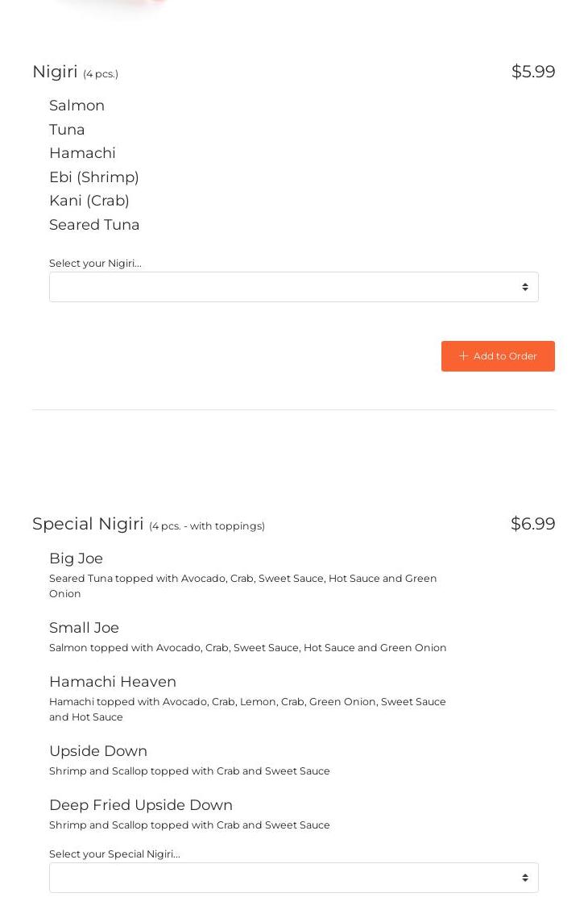Click the Add to Order button

[498, 356]
